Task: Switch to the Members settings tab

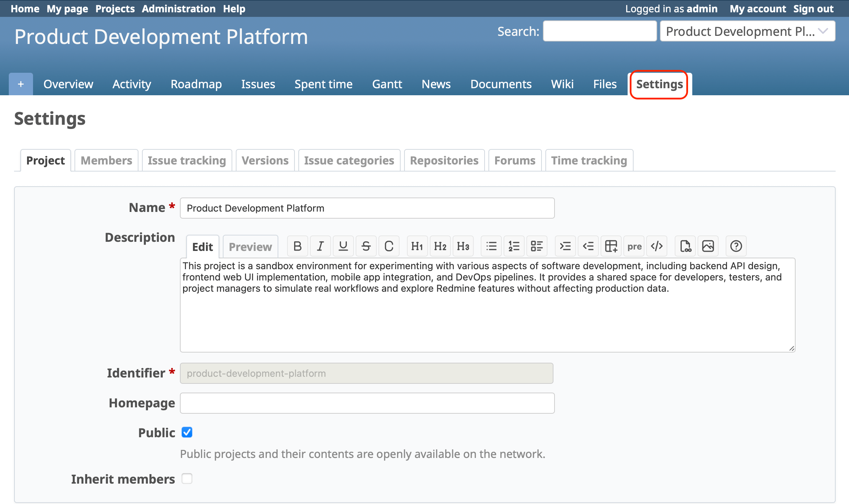Action: pos(106,161)
